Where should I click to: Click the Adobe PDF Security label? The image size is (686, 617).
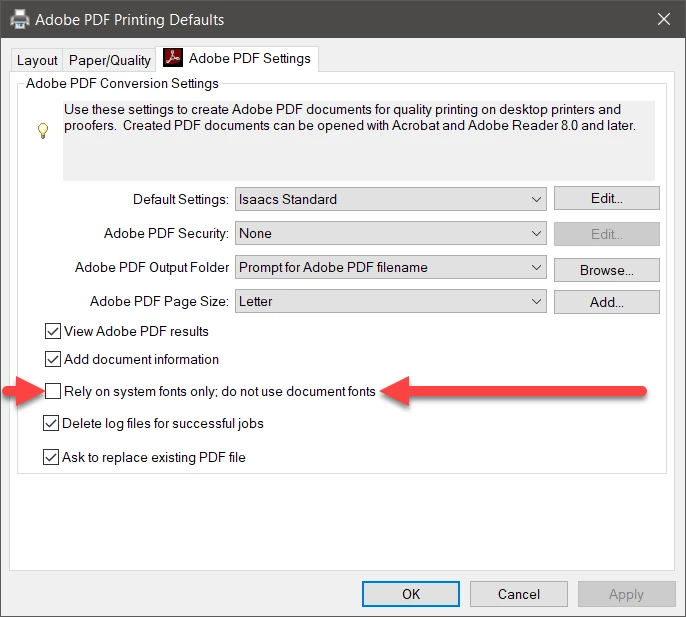point(166,234)
